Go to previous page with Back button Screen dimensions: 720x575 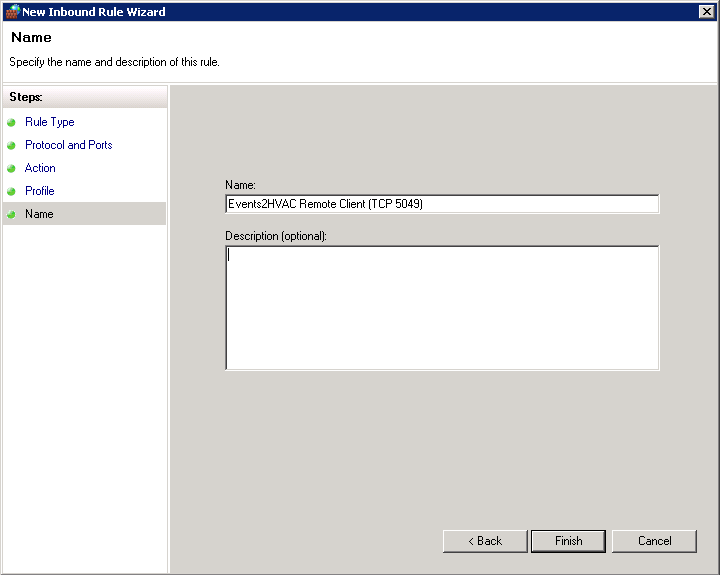pyautogui.click(x=485, y=541)
